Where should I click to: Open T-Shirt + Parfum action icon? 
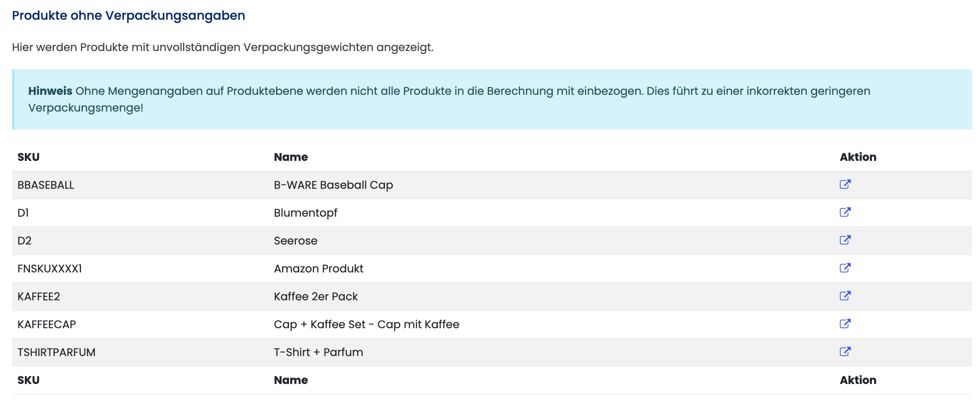(845, 352)
